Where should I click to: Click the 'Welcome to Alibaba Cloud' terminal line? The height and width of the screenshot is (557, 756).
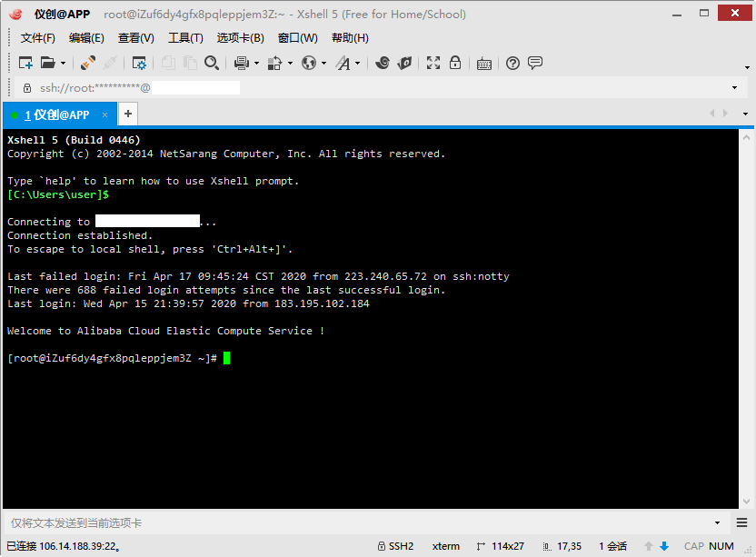pos(166,331)
